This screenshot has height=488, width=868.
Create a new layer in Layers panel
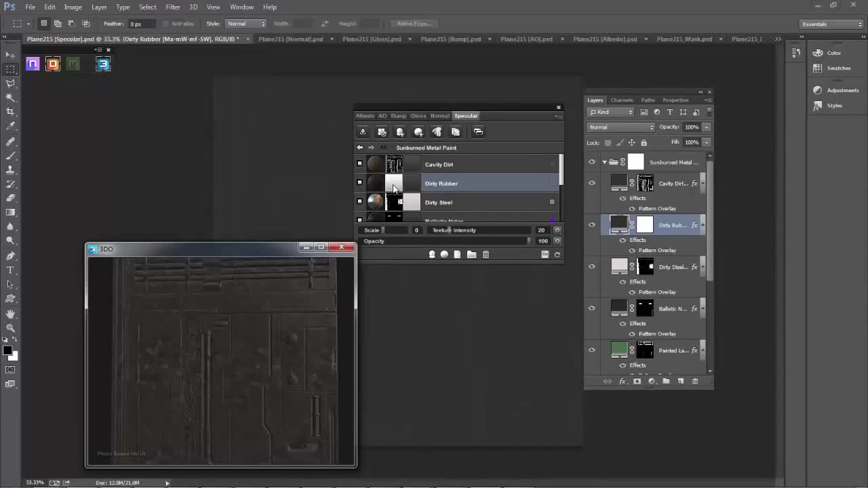click(x=681, y=382)
